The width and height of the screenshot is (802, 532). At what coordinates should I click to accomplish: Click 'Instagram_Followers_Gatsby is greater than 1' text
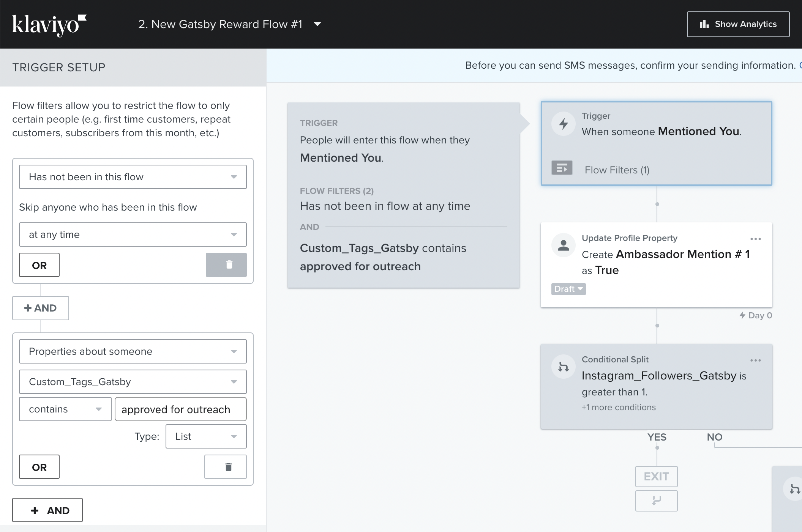coord(664,384)
